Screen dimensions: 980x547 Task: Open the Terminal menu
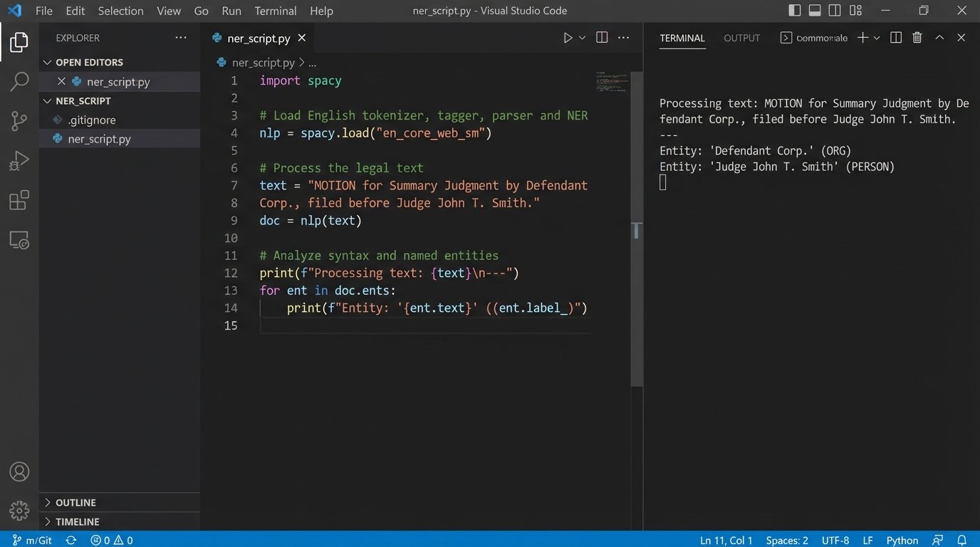(x=275, y=11)
